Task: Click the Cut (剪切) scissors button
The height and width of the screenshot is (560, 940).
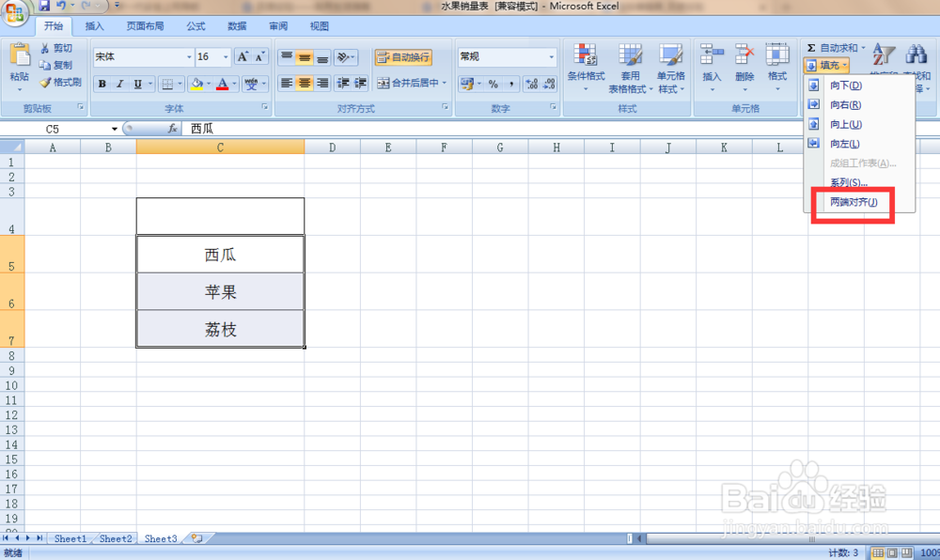Action: [56, 48]
